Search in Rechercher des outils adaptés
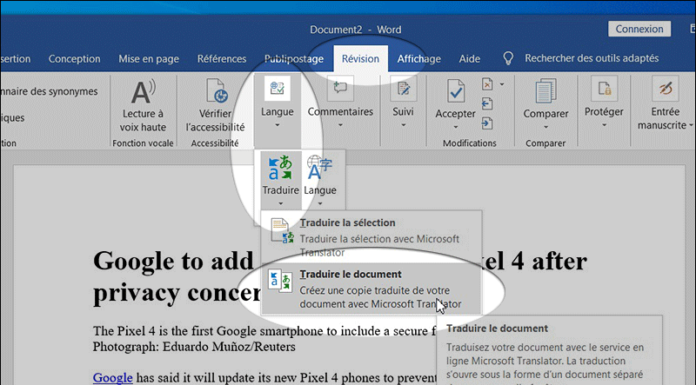This screenshot has width=696, height=385. tap(591, 58)
